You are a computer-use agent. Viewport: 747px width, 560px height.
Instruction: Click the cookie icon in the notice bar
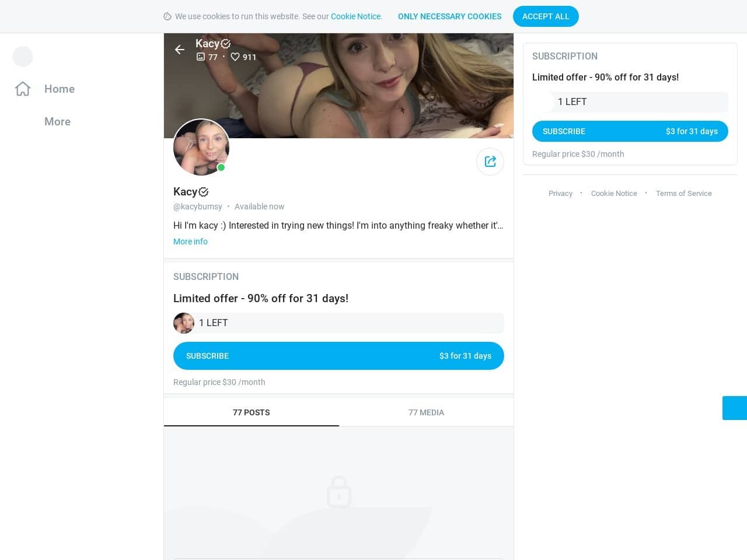[x=167, y=16]
